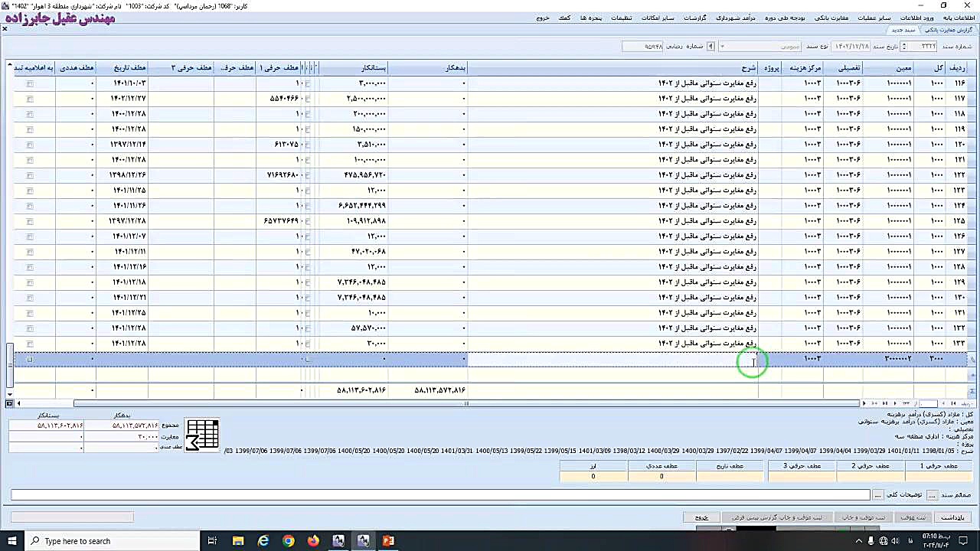Screen dimensions: 980x551
Task: Click the شماره سند spinner arrows
Action: 904,47
